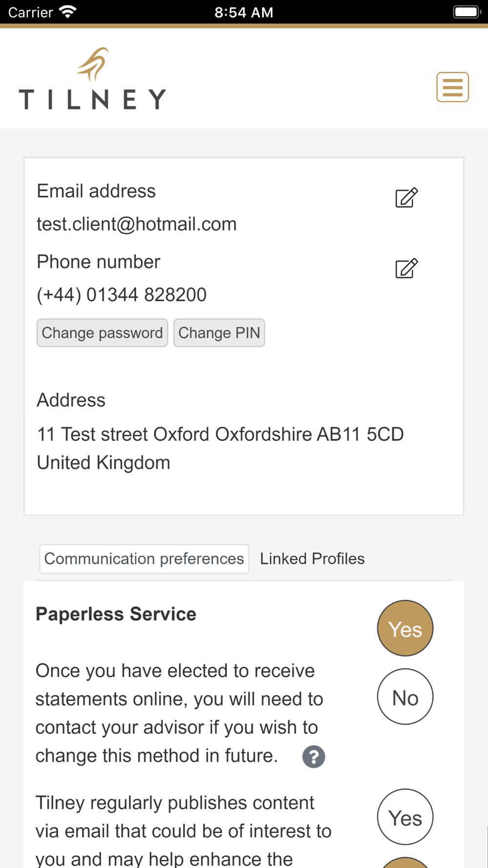This screenshot has height=868, width=488.
Task: Tap the 8:54 AM clock
Action: (244, 12)
